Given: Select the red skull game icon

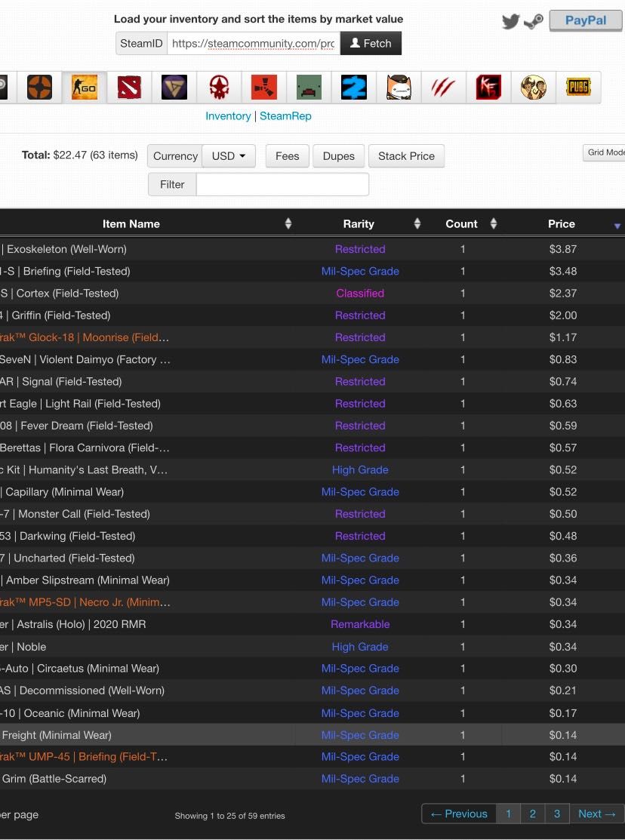Looking at the screenshot, I should [x=219, y=87].
